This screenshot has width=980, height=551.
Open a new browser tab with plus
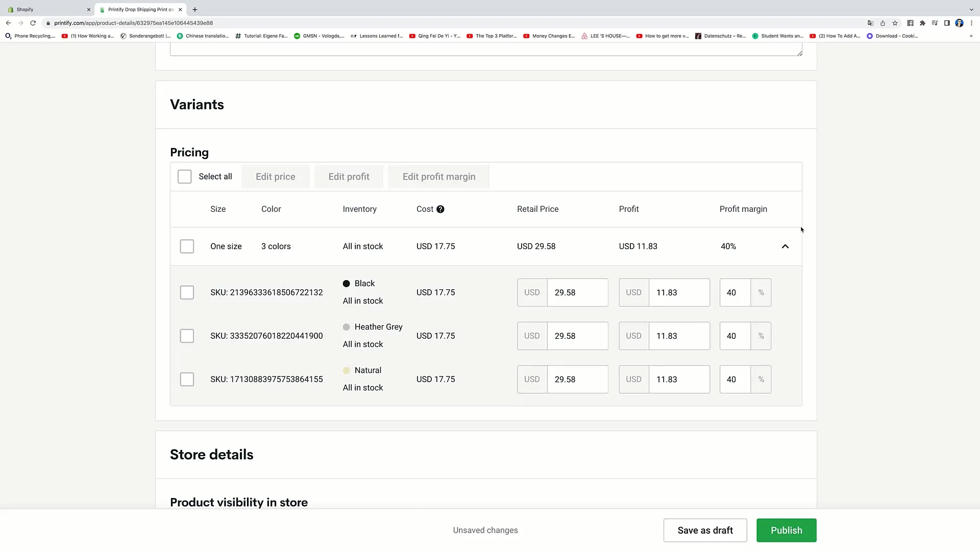tap(195, 9)
